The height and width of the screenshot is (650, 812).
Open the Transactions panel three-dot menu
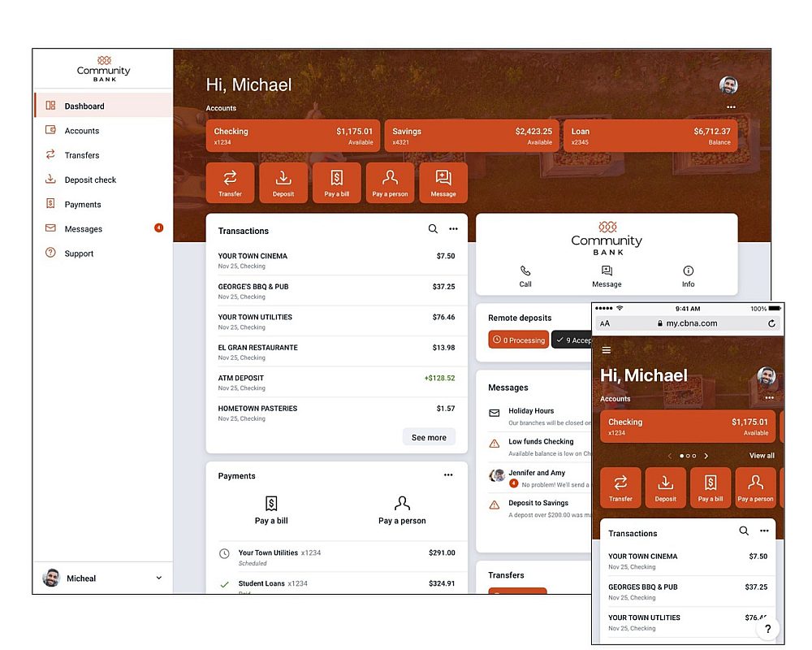(453, 230)
